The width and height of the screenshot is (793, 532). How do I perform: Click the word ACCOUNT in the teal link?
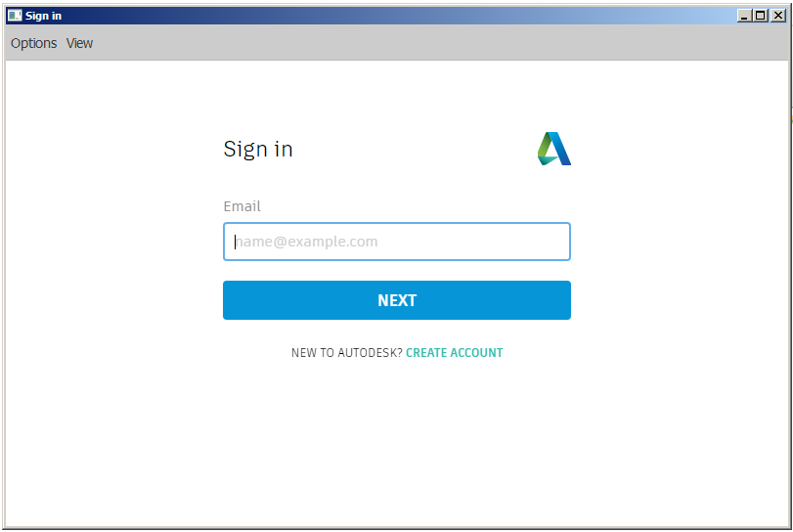tap(476, 352)
